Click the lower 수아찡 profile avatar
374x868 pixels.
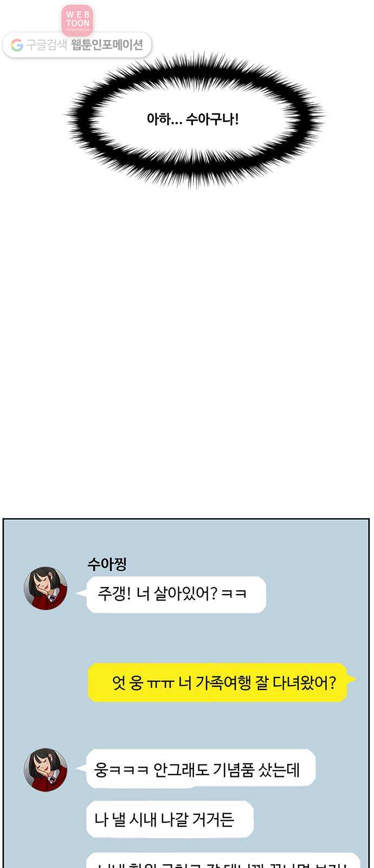(x=46, y=769)
